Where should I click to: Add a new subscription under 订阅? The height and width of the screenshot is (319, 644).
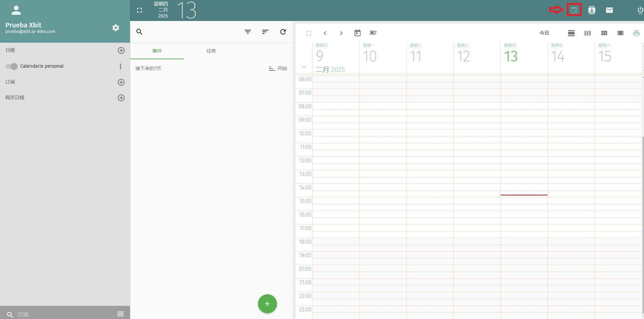[x=121, y=82]
